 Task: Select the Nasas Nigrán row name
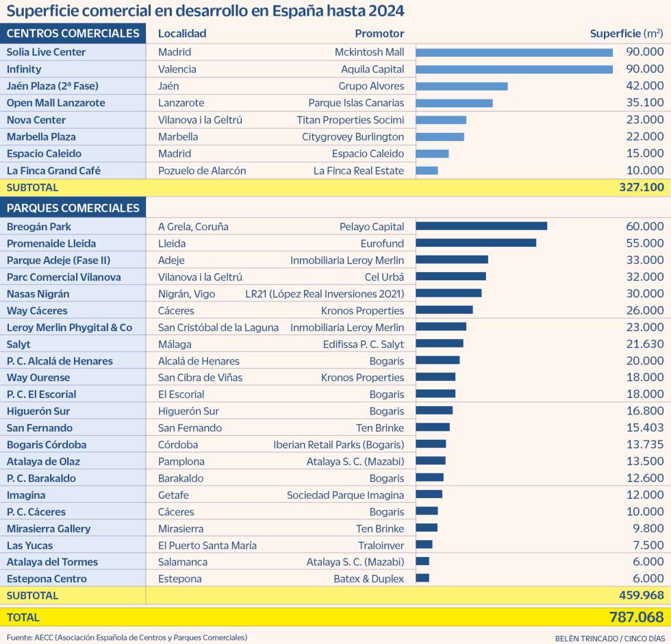coord(38,294)
